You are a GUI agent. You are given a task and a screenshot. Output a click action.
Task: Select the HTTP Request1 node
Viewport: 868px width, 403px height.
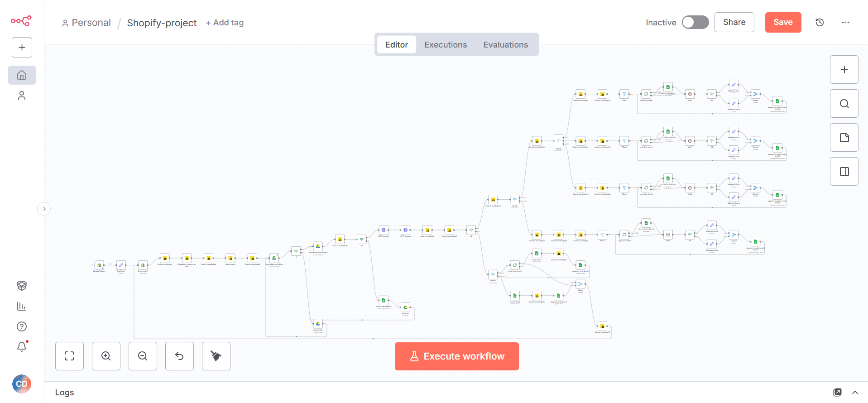384,230
